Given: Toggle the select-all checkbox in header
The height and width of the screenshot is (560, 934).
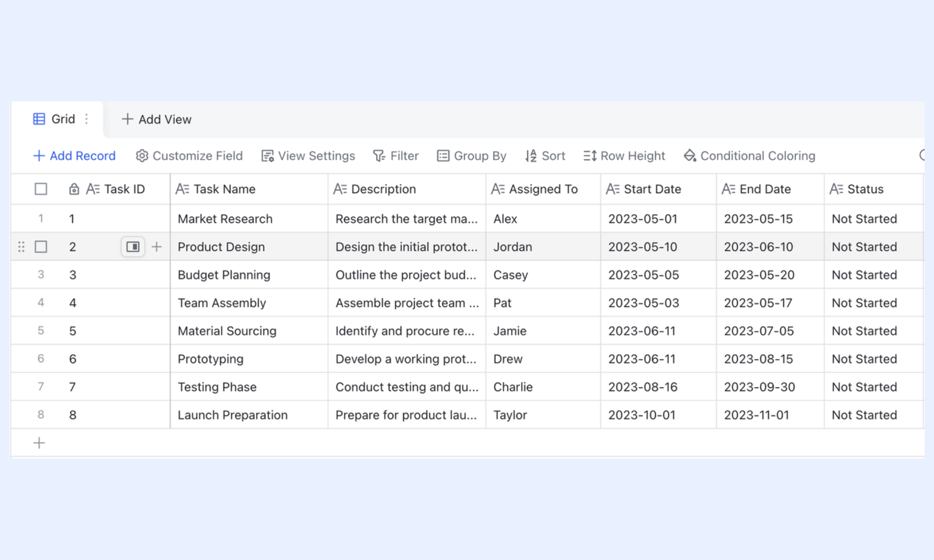Looking at the screenshot, I should [41, 189].
